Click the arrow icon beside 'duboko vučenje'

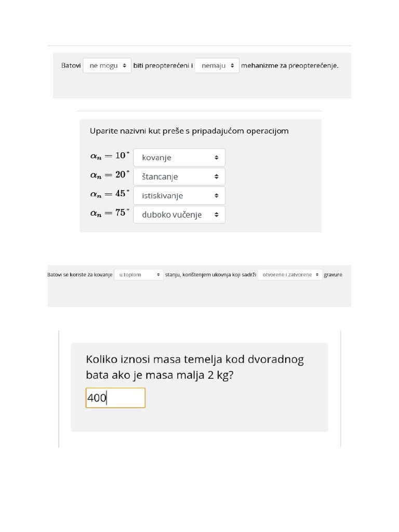(216, 215)
